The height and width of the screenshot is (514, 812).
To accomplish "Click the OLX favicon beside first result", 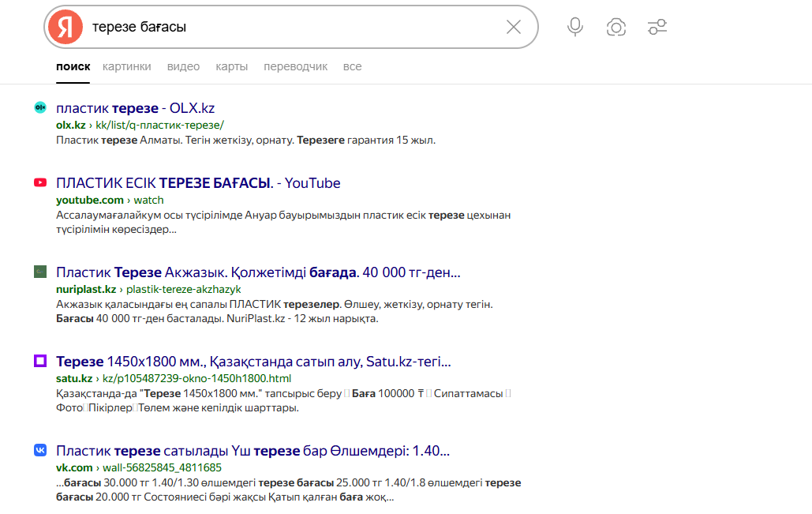I will (40, 107).
